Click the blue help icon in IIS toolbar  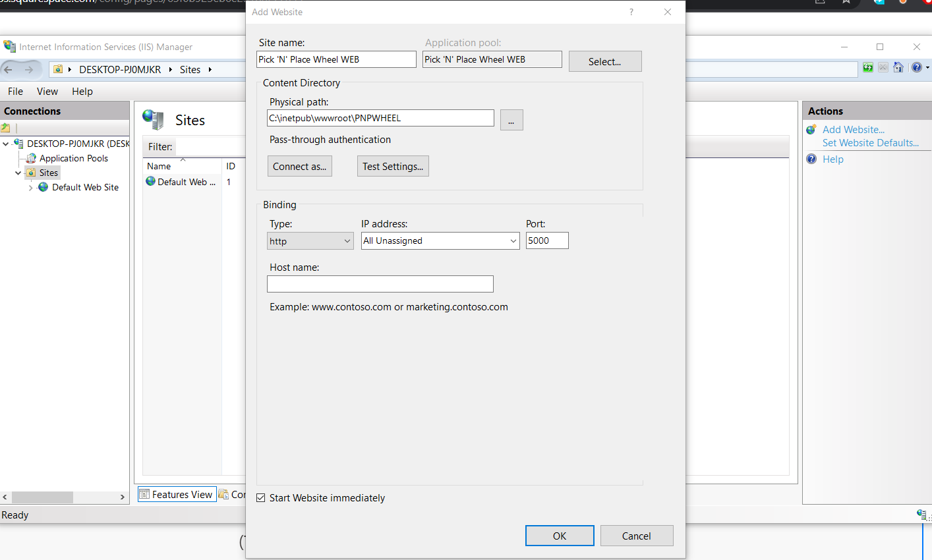[x=917, y=68]
